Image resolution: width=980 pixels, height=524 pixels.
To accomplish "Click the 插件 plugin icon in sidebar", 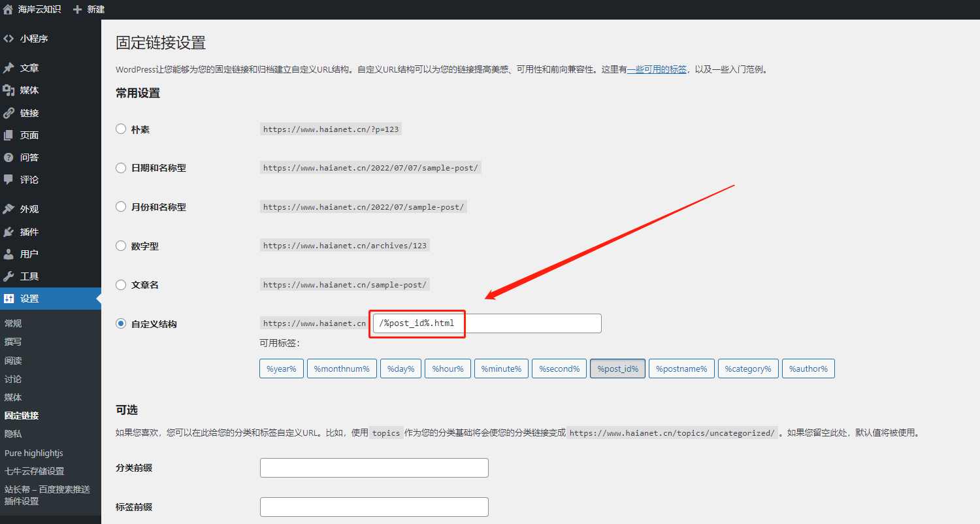I will tap(8, 232).
